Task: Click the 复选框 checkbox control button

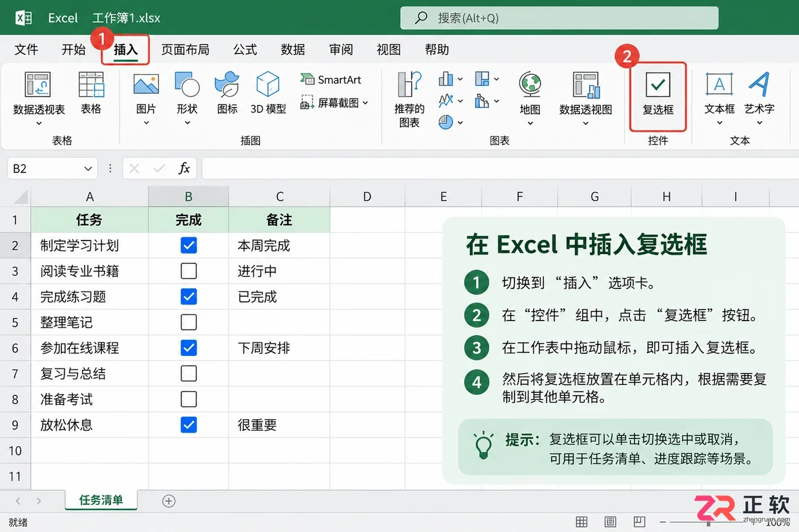Action: click(x=658, y=95)
